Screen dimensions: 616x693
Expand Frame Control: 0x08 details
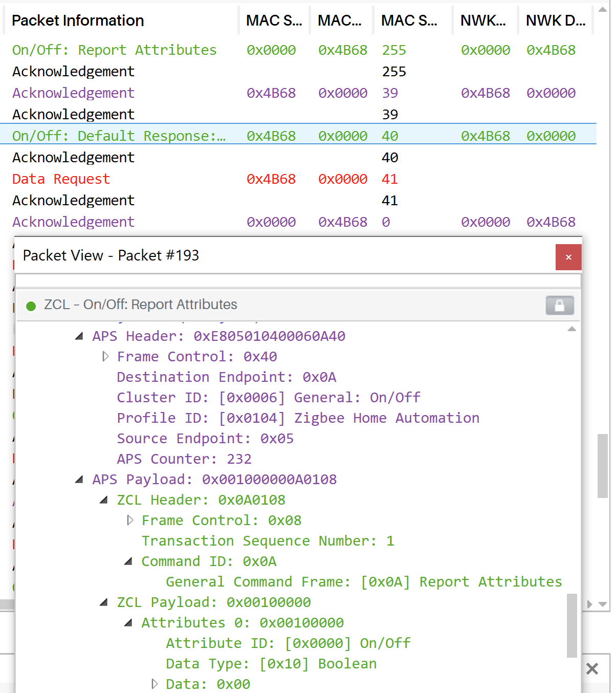(129, 520)
